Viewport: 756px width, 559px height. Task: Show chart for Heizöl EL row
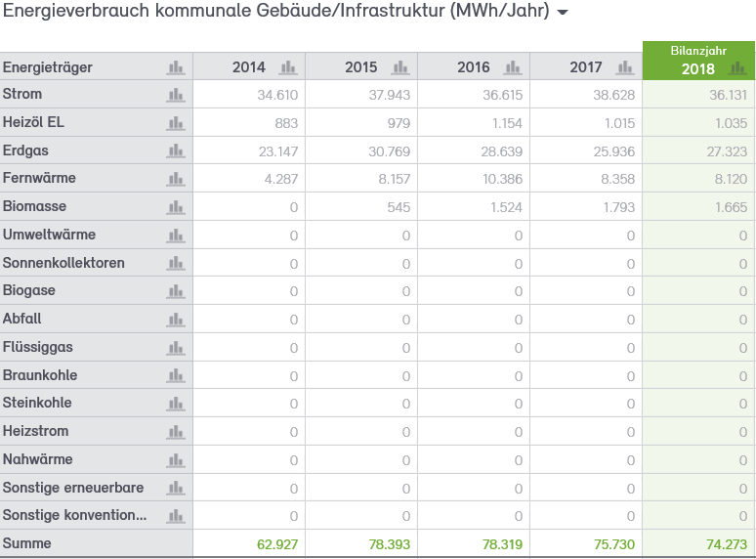[x=176, y=123]
